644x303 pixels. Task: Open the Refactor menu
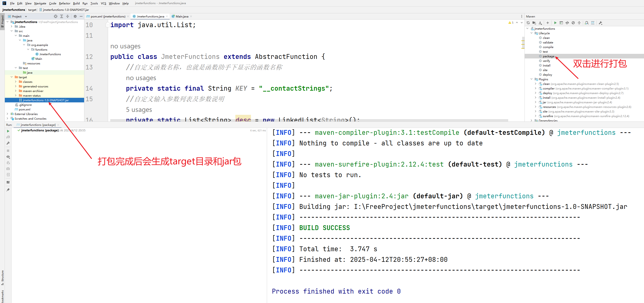65,3
